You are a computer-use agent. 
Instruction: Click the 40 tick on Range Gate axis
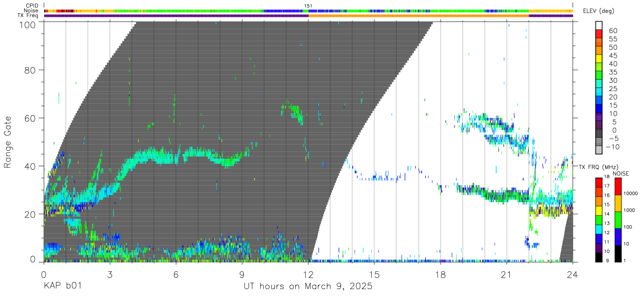coord(31,166)
